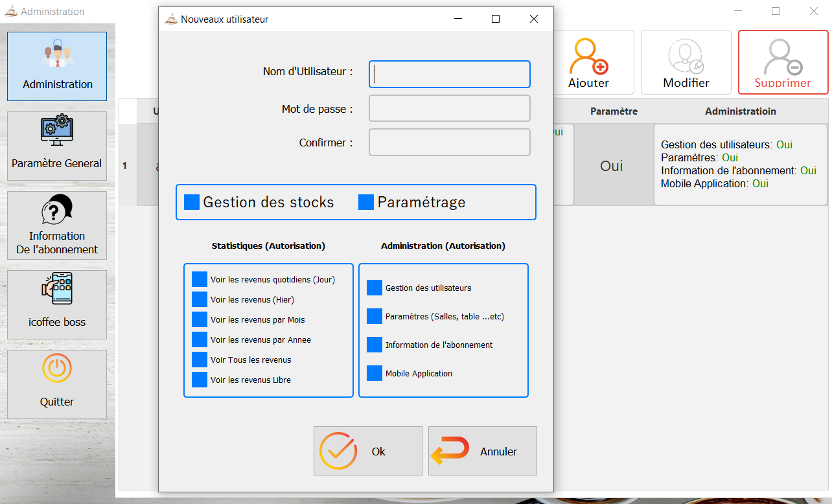The width and height of the screenshot is (832, 504).
Task: Click the Mot de passe field
Action: coord(450,109)
